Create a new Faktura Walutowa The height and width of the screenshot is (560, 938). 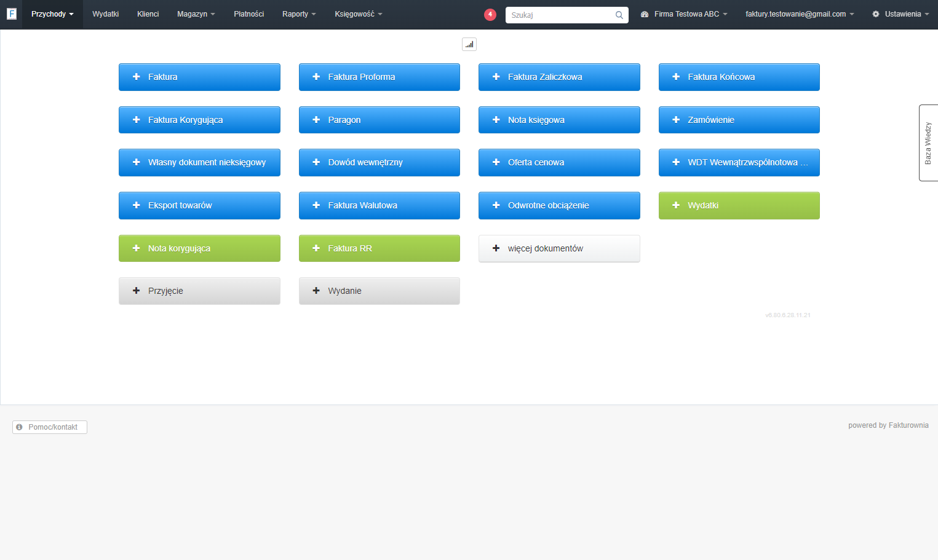(x=380, y=205)
